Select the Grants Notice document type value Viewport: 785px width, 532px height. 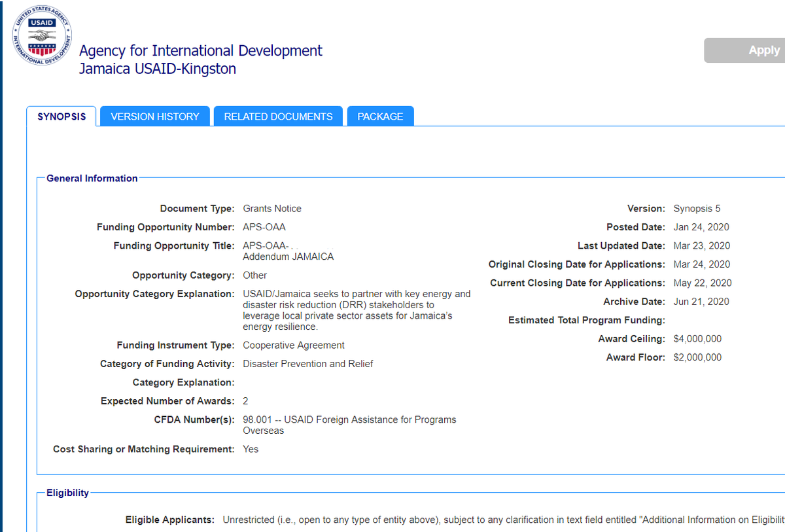(x=272, y=209)
